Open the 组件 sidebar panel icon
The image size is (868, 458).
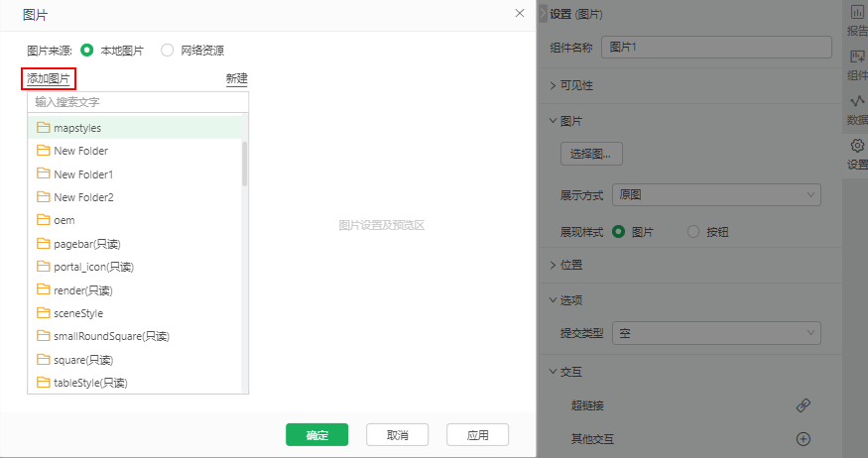click(x=856, y=65)
